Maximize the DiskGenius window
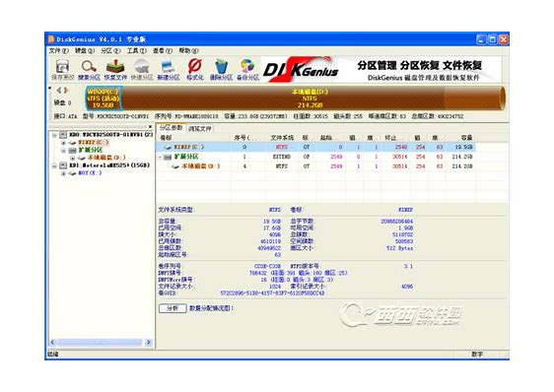The height and width of the screenshot is (392, 554). (492, 39)
